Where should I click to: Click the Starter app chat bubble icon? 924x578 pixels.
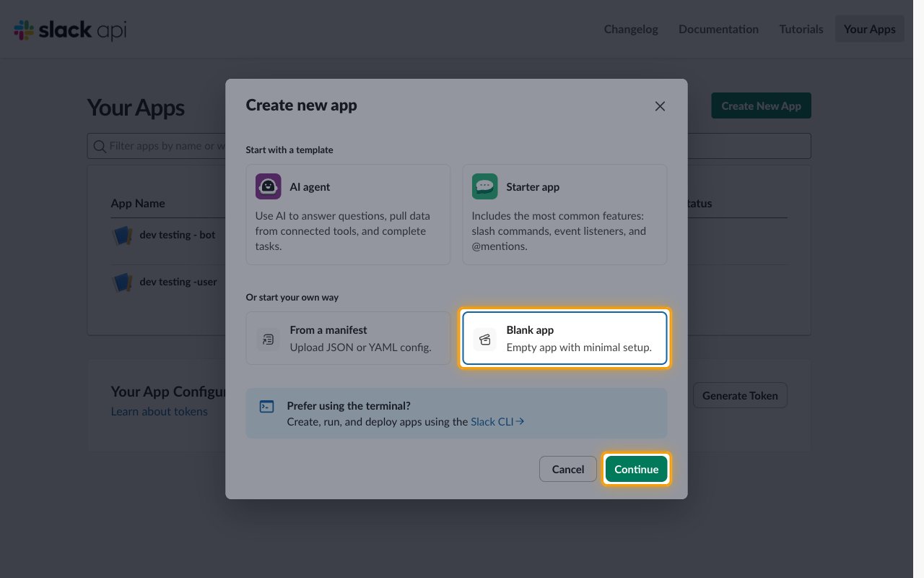485,186
